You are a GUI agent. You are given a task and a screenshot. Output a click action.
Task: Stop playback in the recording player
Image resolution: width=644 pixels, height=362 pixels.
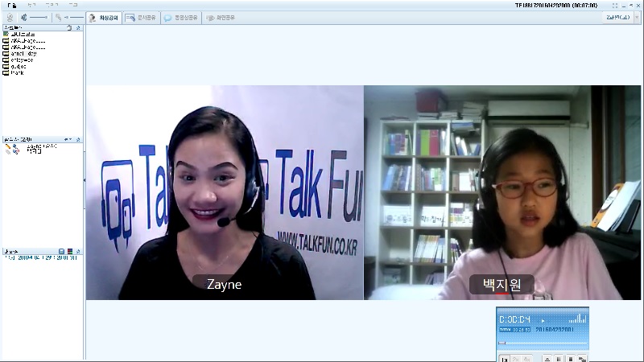(x=570, y=358)
